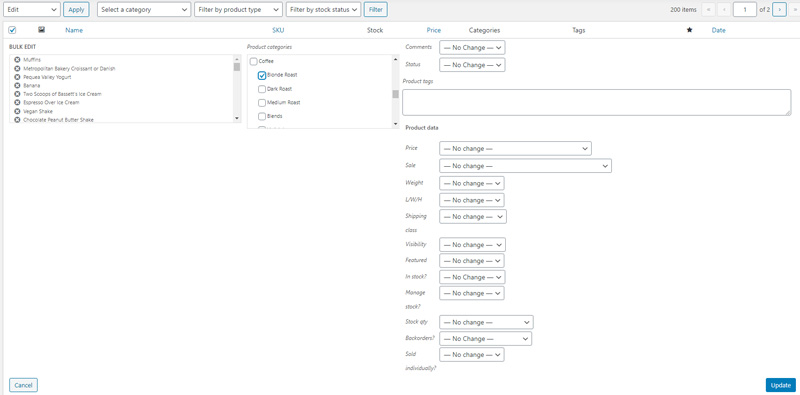800x395 pixels.
Task: Remove Muffins from the bulk edit list
Action: 17,60
